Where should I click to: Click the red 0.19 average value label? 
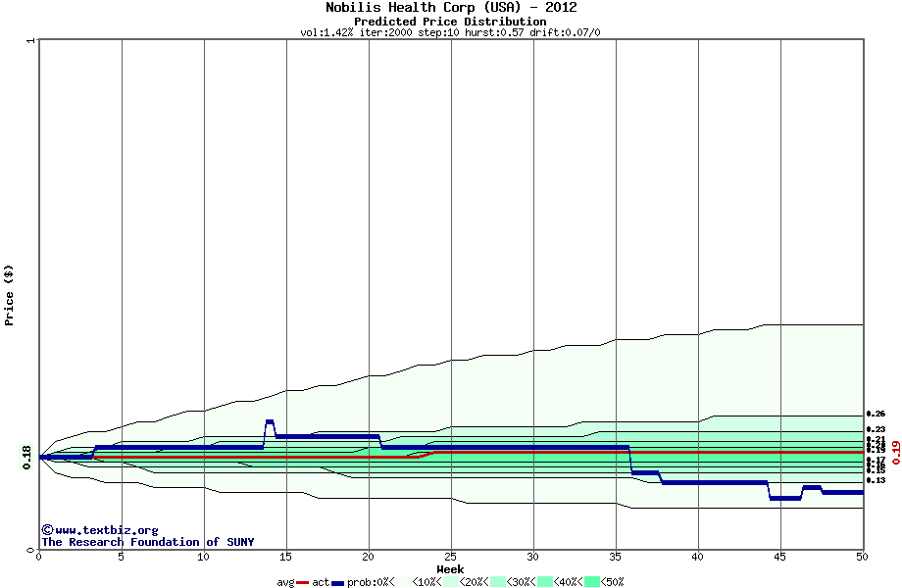(896, 453)
